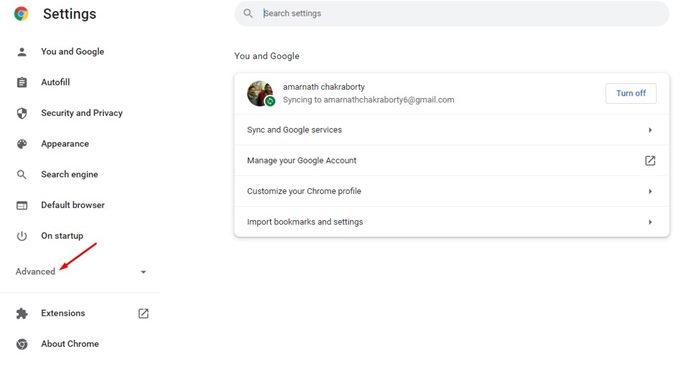Expand the Advanced section arrow
Screen dimensions: 700x385
(x=143, y=272)
